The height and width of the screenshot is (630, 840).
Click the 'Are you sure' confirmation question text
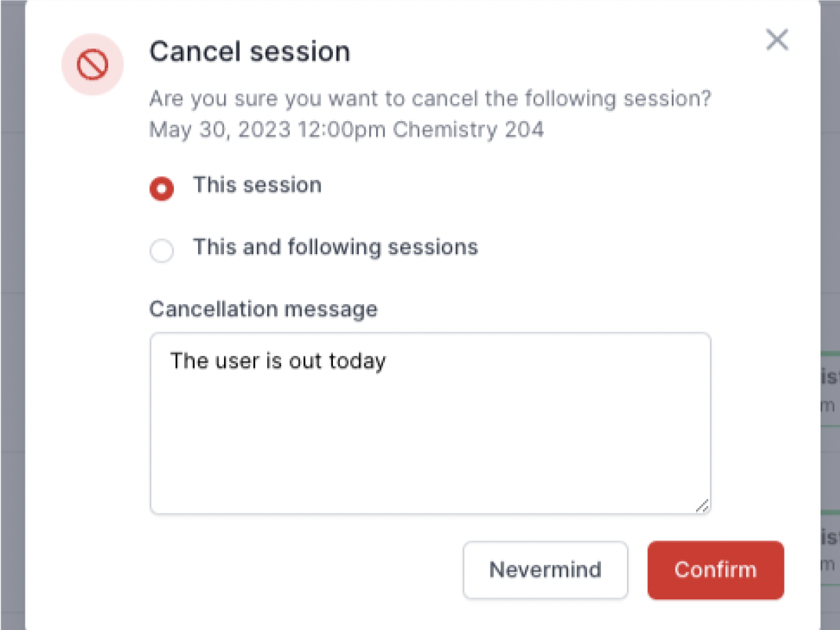(x=430, y=99)
